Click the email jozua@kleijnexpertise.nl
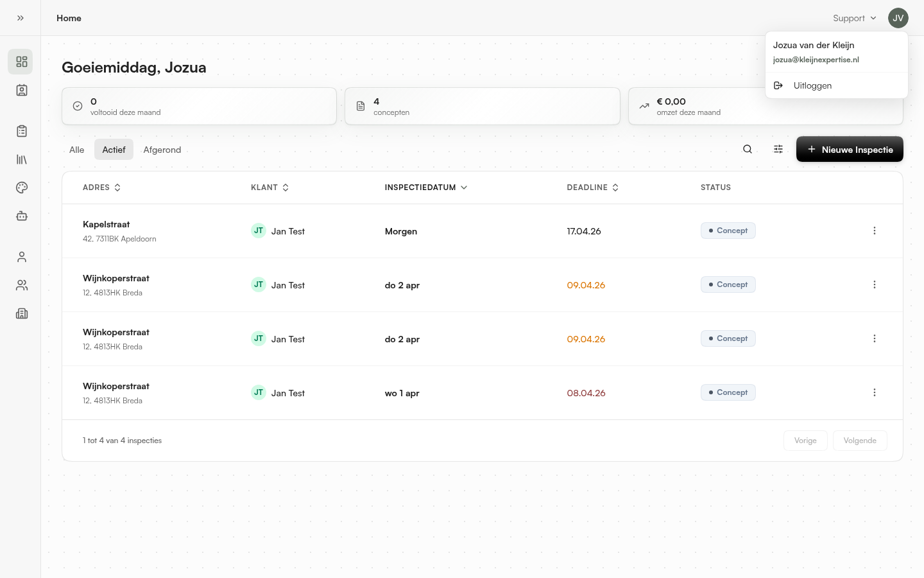Screen dimensions: 924x578 816,60
